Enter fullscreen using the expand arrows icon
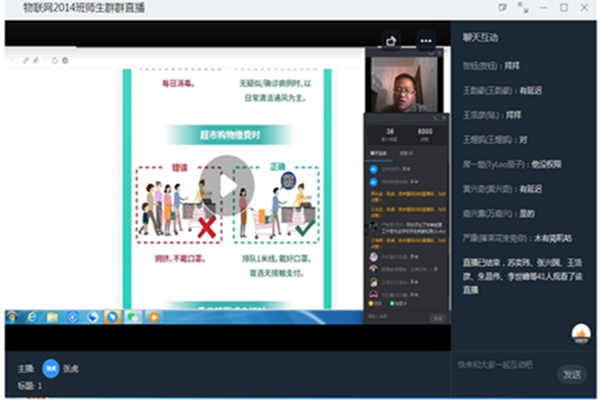The height and width of the screenshot is (400, 600). [x=523, y=8]
